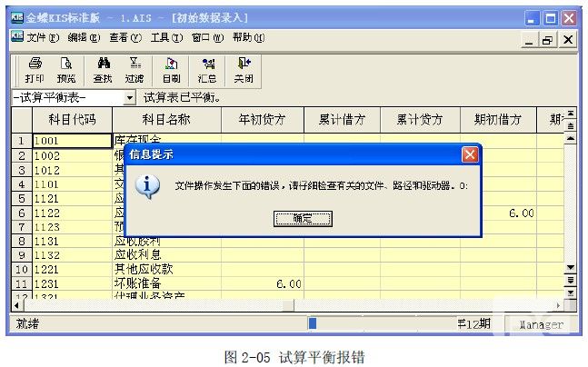This screenshot has height=367, width=588.
Task: Click the 查找 (Find) binoculars icon
Action: (x=104, y=69)
